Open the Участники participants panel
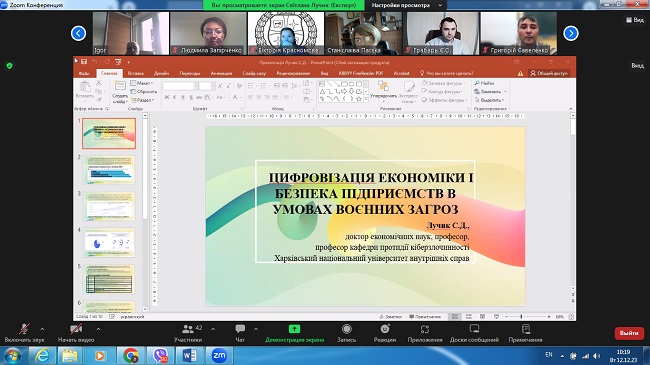The width and height of the screenshot is (650, 365). (188, 333)
